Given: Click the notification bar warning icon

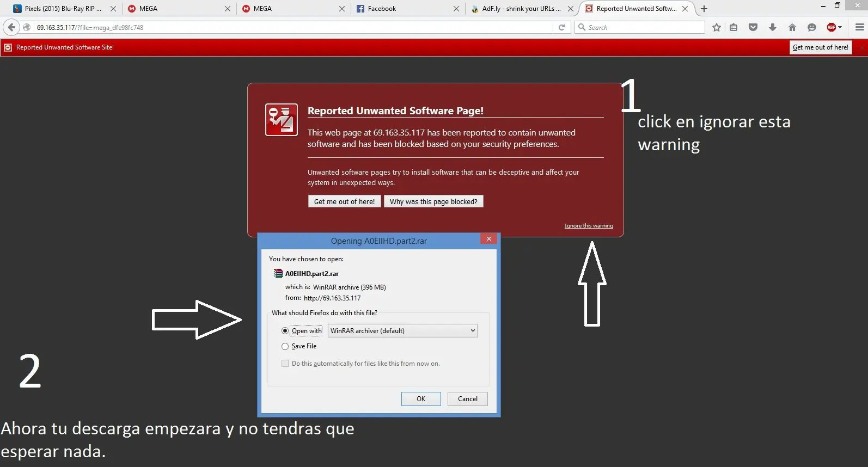Looking at the screenshot, I should (x=8, y=47).
